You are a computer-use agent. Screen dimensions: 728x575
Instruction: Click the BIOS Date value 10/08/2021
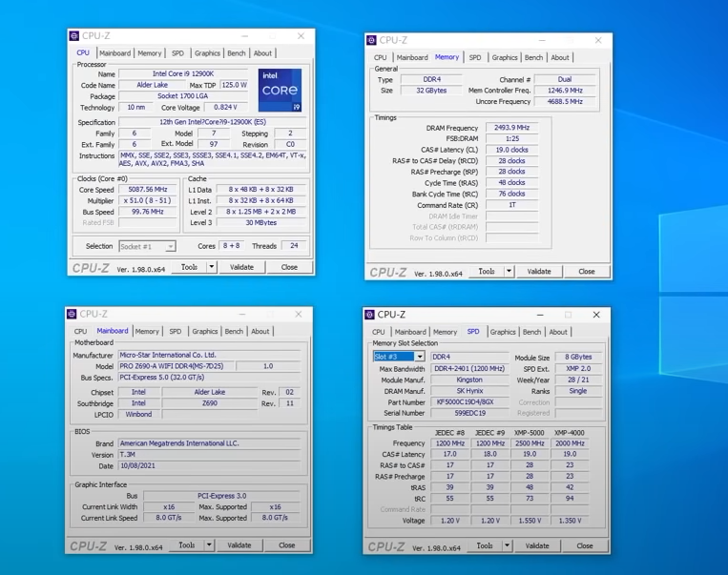click(209, 465)
